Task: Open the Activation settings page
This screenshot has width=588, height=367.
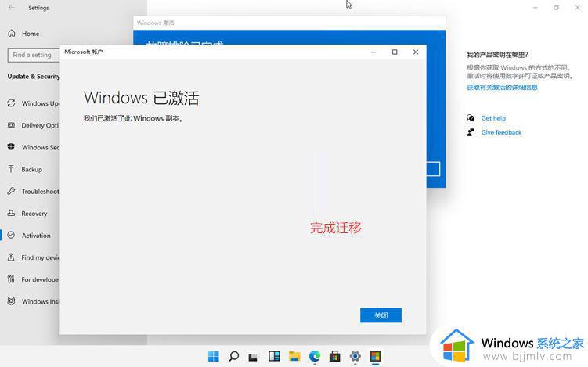Action: pyautogui.click(x=36, y=236)
